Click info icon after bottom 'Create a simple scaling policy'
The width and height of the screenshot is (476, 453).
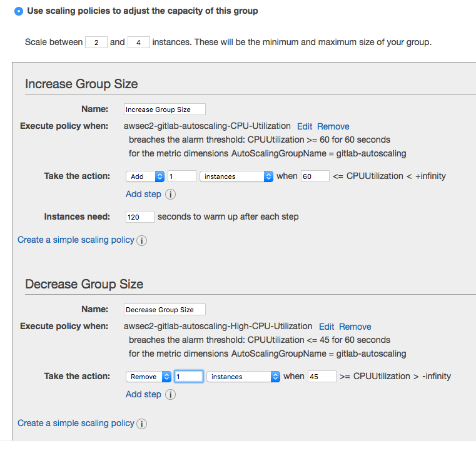(142, 424)
